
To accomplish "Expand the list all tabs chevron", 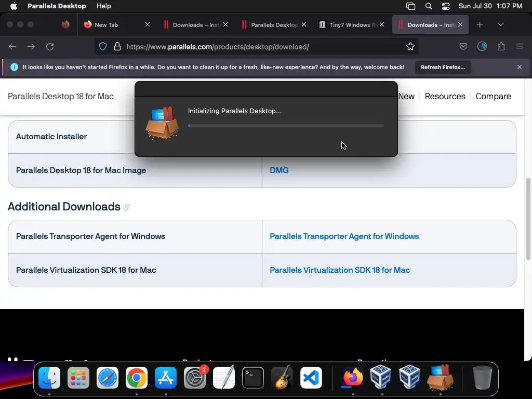I will pyautogui.click(x=500, y=25).
